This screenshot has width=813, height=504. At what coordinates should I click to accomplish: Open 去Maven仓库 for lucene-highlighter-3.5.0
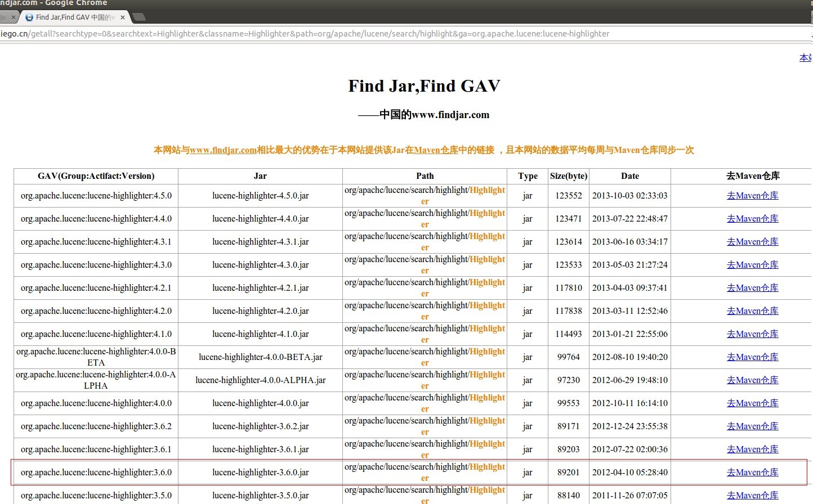pos(752,495)
